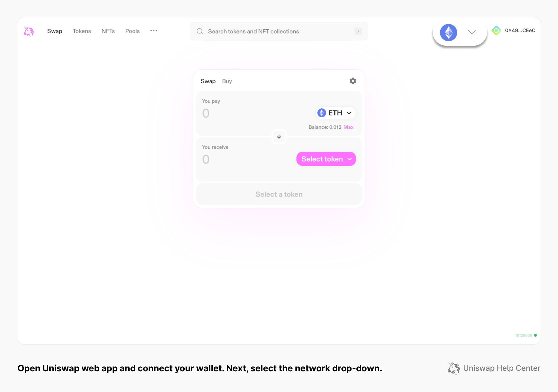Click the Uniswap unicorn logo
Viewport: 558px width, 392px height.
pos(28,31)
